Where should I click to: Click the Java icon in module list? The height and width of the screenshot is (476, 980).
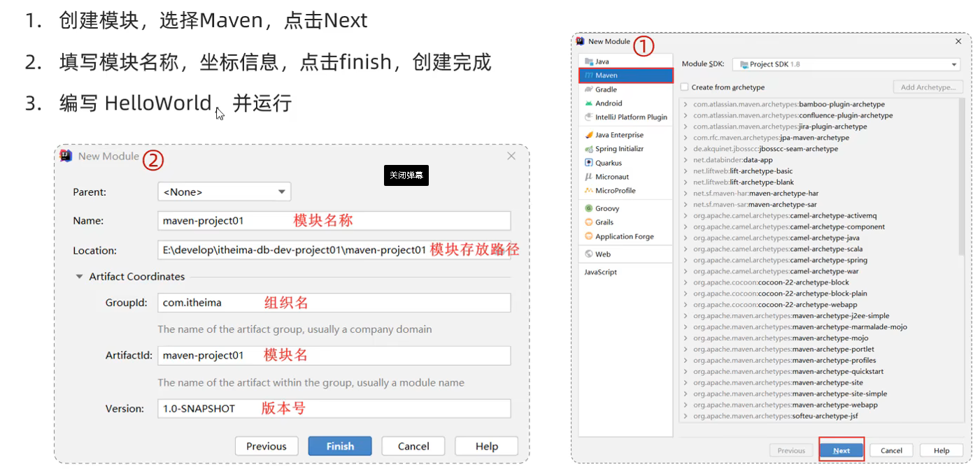pyautogui.click(x=589, y=62)
